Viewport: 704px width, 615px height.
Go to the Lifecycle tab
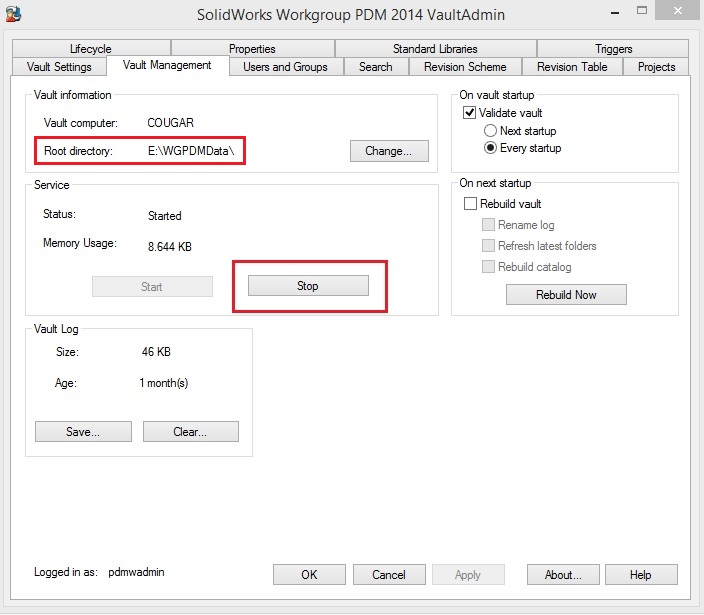(91, 49)
